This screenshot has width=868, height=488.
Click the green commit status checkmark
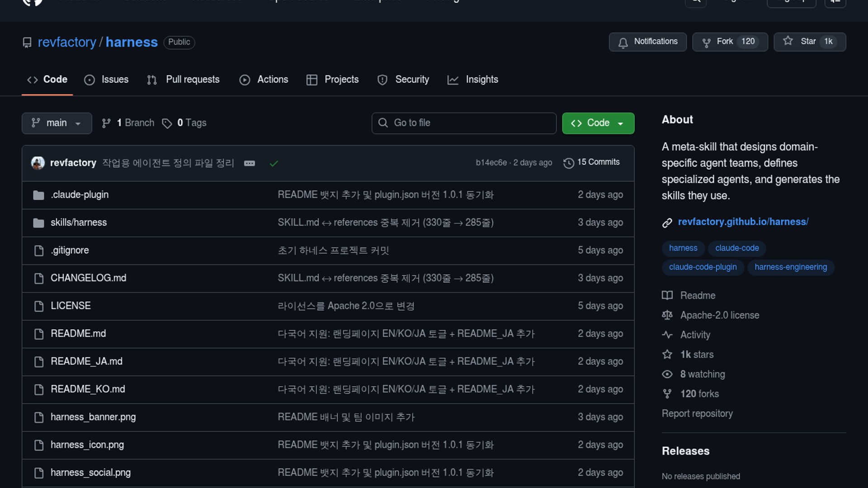point(274,163)
